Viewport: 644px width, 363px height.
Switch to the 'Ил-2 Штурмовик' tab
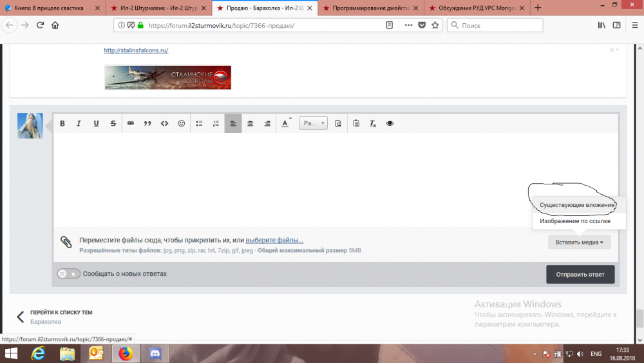[158, 8]
